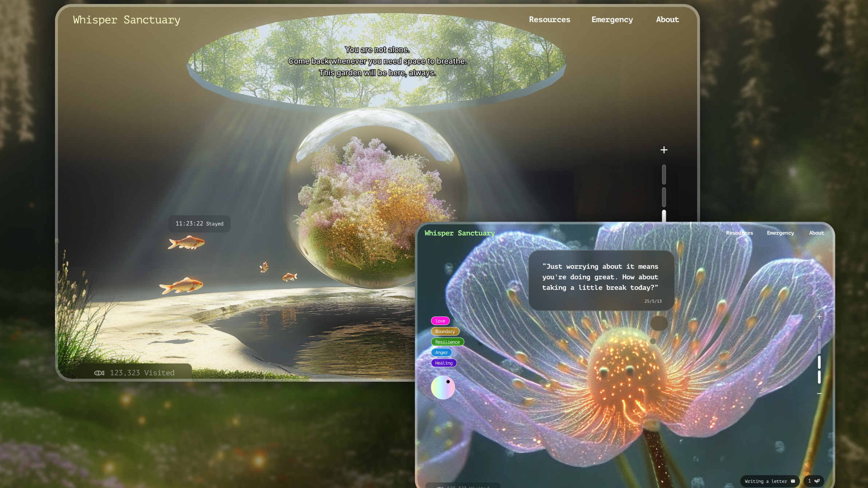868x488 pixels.
Task: Click the topmost dim segment of flower window slider
Action: pos(819,332)
